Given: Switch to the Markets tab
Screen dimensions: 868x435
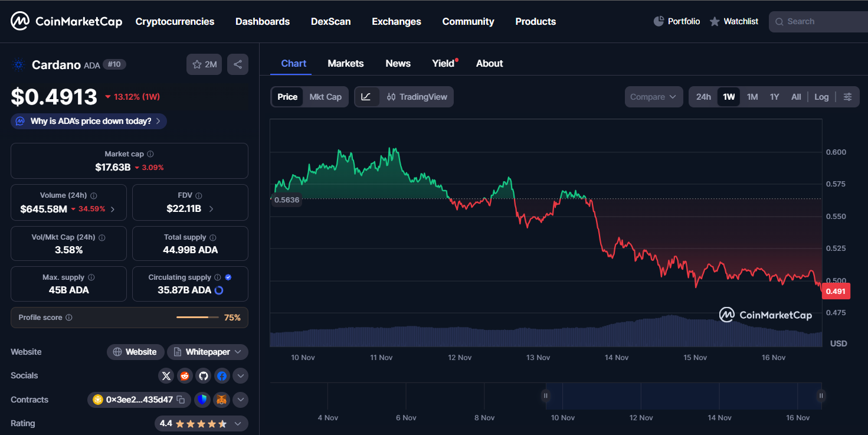Looking at the screenshot, I should pyautogui.click(x=346, y=63).
